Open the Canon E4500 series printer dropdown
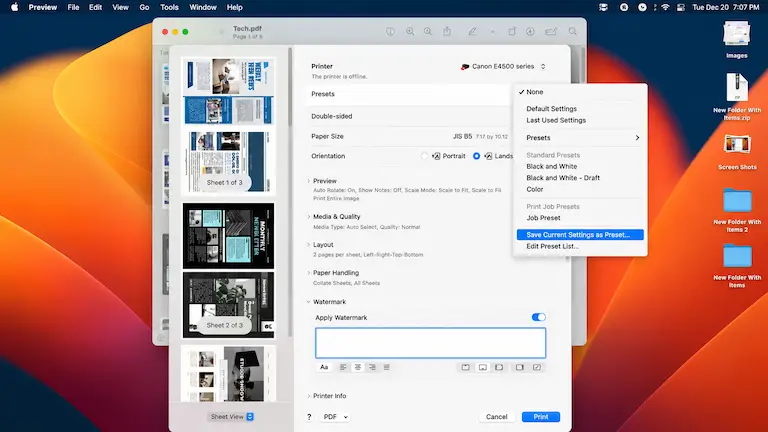768x432 pixels. click(x=503, y=66)
